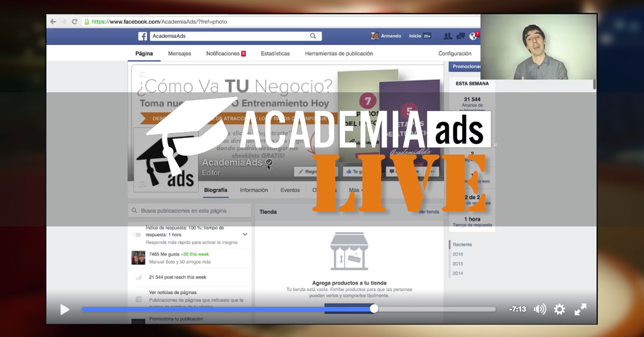Expand the Más dropdown tab
The width and height of the screenshot is (644, 337).
355,190
